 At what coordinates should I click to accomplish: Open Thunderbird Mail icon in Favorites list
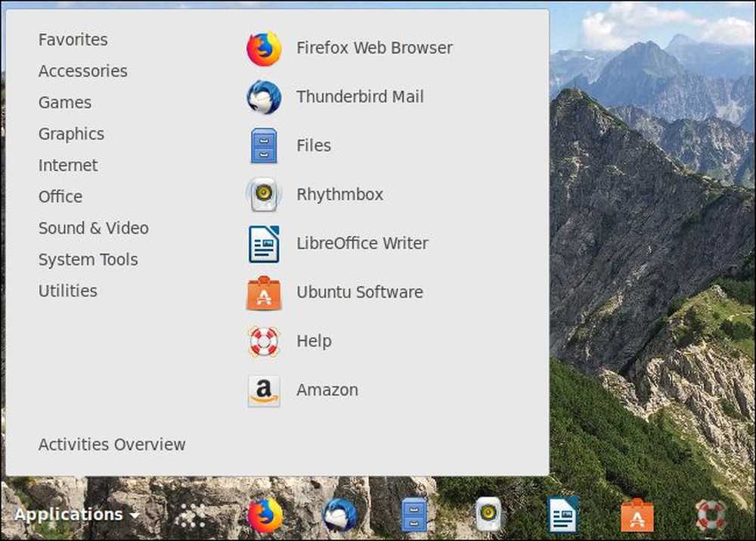pyautogui.click(x=264, y=98)
